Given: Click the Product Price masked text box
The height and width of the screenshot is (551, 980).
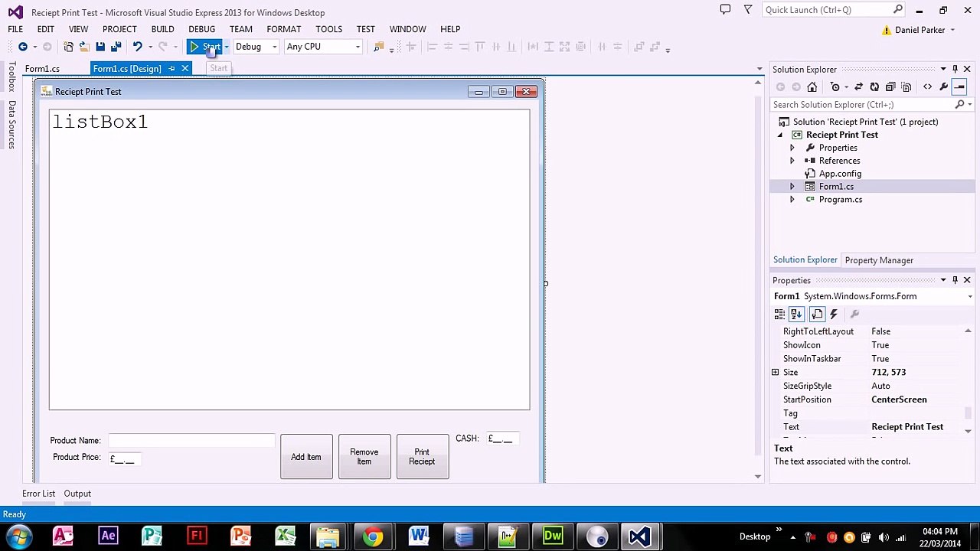Looking at the screenshot, I should point(125,458).
